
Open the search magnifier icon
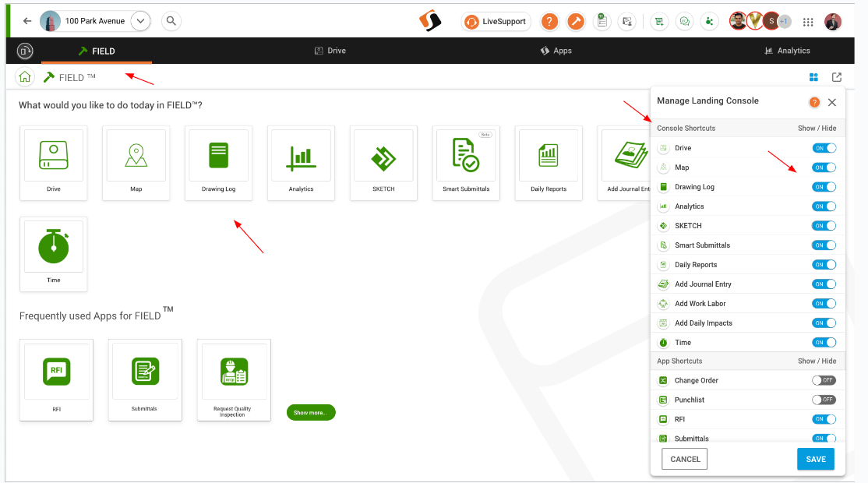tap(171, 21)
